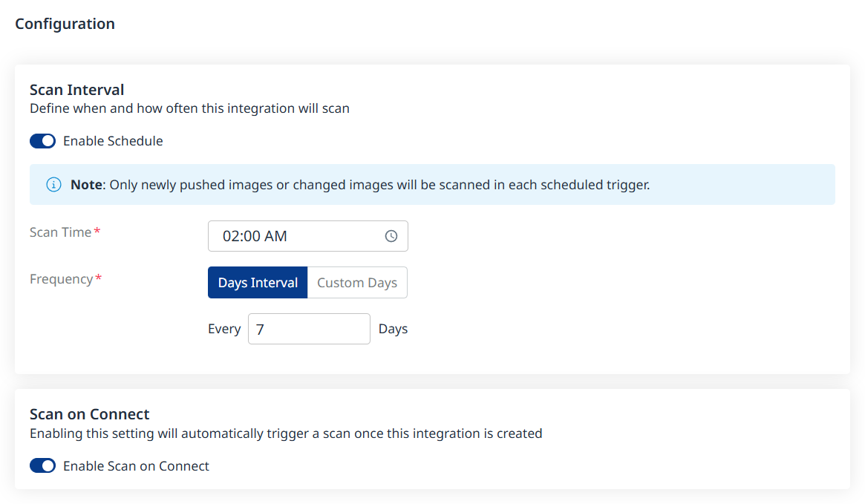Click the 'Enabling this setting' description text

click(286, 433)
